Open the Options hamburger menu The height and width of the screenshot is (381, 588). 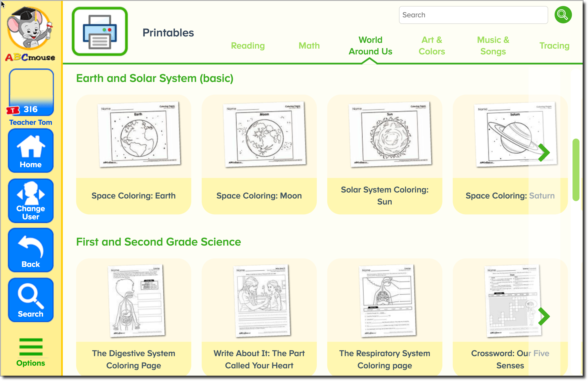(x=31, y=352)
